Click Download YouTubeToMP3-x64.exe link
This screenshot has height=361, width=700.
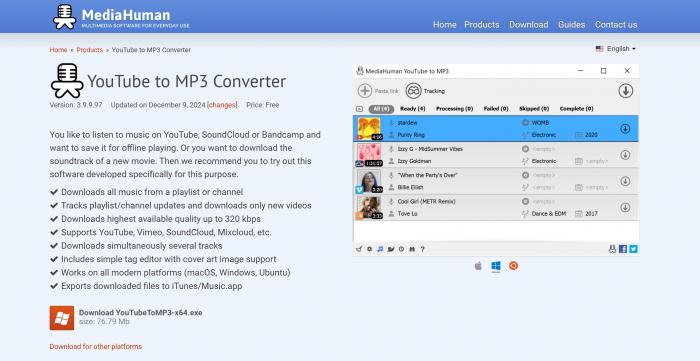[x=141, y=313]
